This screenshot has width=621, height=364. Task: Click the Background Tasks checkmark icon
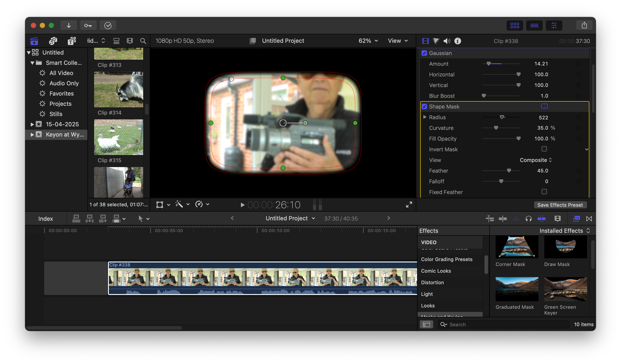pyautogui.click(x=108, y=25)
